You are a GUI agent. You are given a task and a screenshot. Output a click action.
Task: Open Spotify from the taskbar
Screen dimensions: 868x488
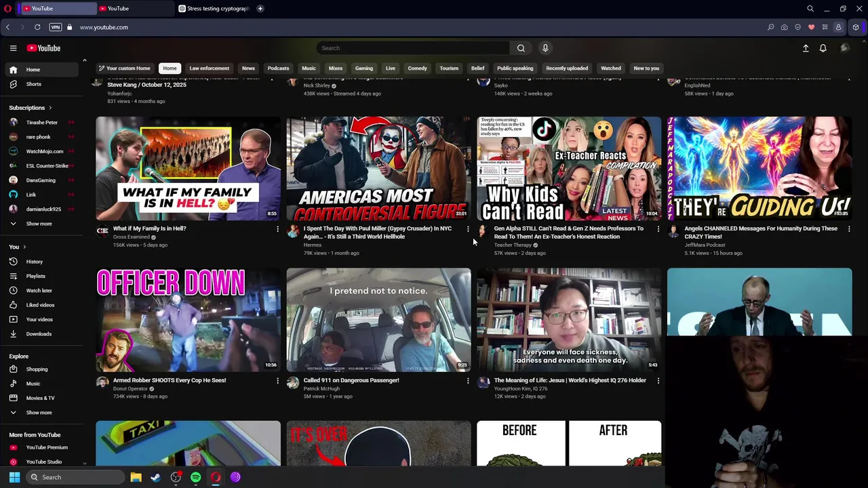tap(195, 477)
